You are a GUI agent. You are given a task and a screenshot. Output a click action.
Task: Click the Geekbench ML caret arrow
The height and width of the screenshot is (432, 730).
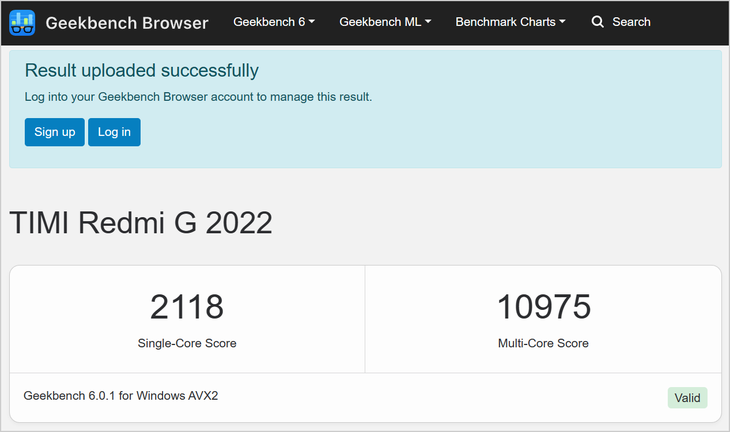[x=428, y=21]
